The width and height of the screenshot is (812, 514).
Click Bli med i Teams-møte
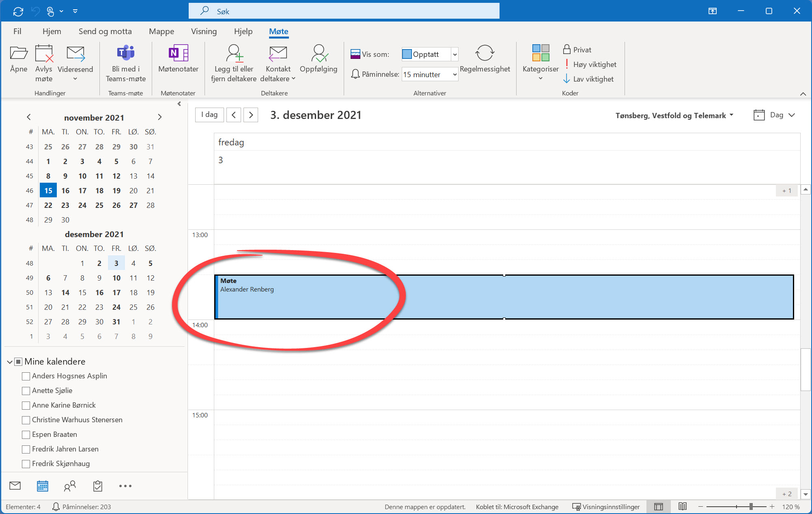click(125, 61)
